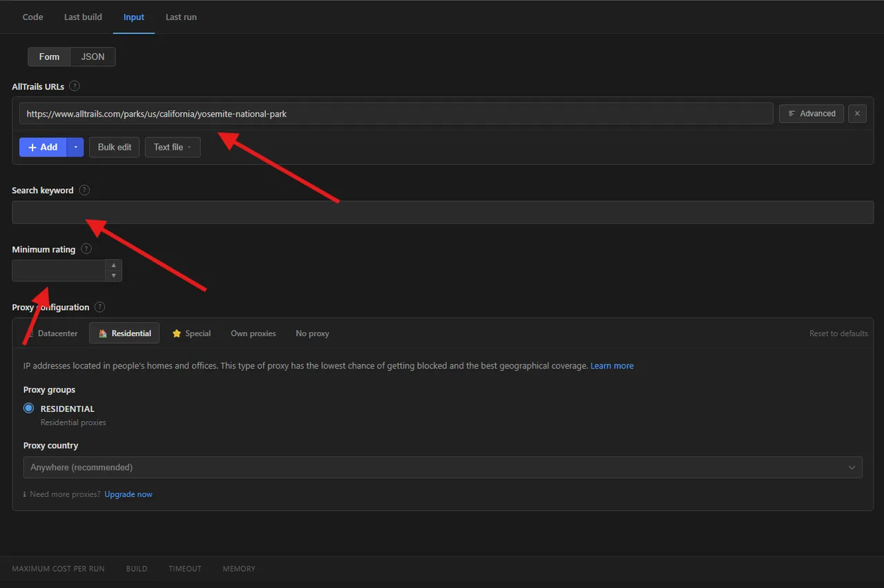Choose the Special proxy tab
The height and width of the screenshot is (588, 884).
point(191,333)
